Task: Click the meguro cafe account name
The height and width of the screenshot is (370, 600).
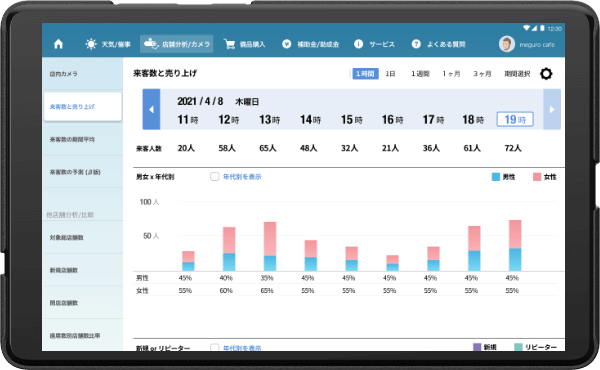Action: 537,45
